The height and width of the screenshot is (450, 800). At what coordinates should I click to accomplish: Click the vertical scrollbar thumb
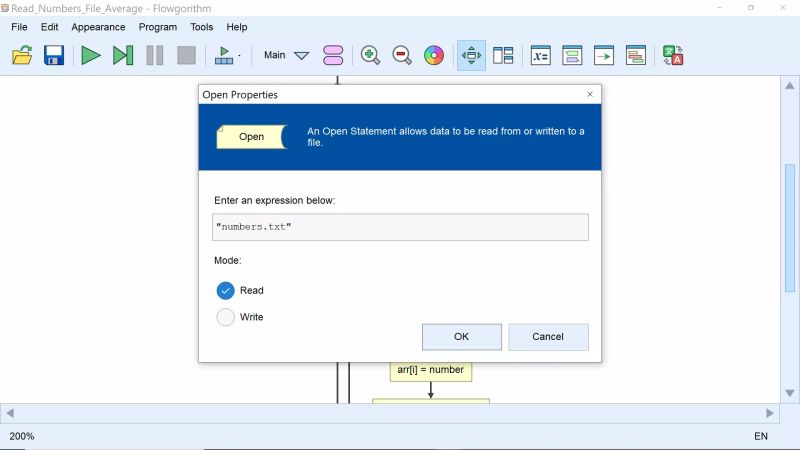coord(790,228)
